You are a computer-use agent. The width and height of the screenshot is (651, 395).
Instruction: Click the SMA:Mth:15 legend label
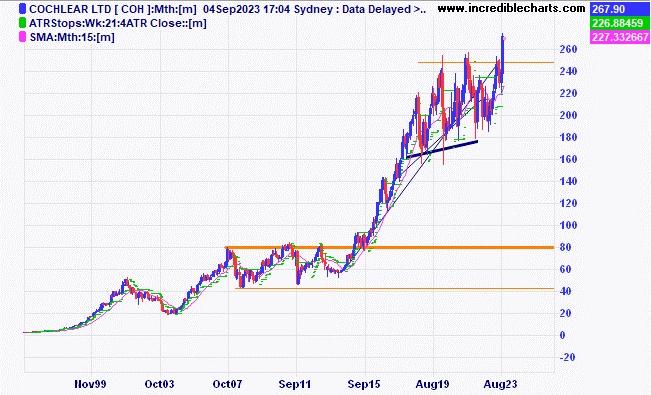point(72,37)
